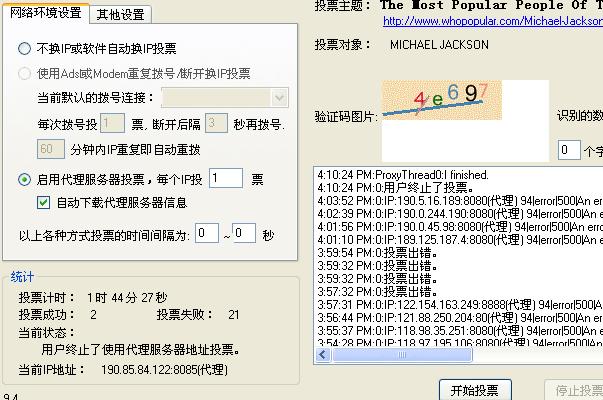
Task: Open the 其他设置 tab
Action: pyautogui.click(x=119, y=14)
